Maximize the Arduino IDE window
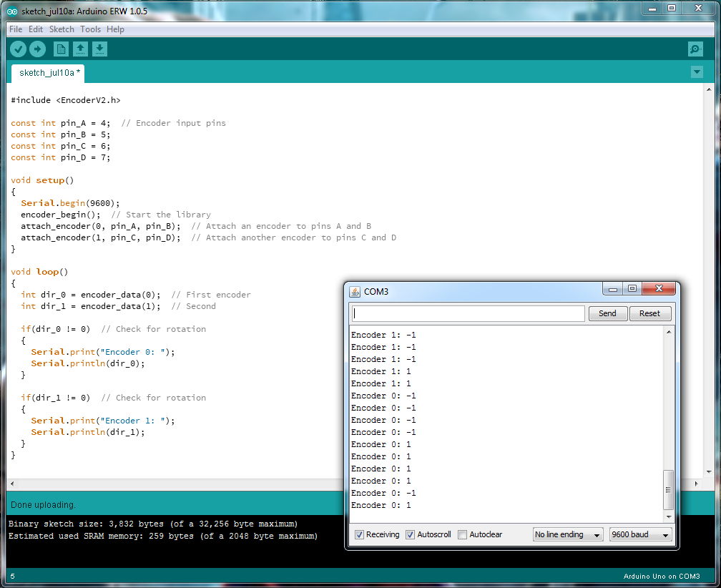Image resolution: width=721 pixels, height=588 pixels. (x=672, y=9)
